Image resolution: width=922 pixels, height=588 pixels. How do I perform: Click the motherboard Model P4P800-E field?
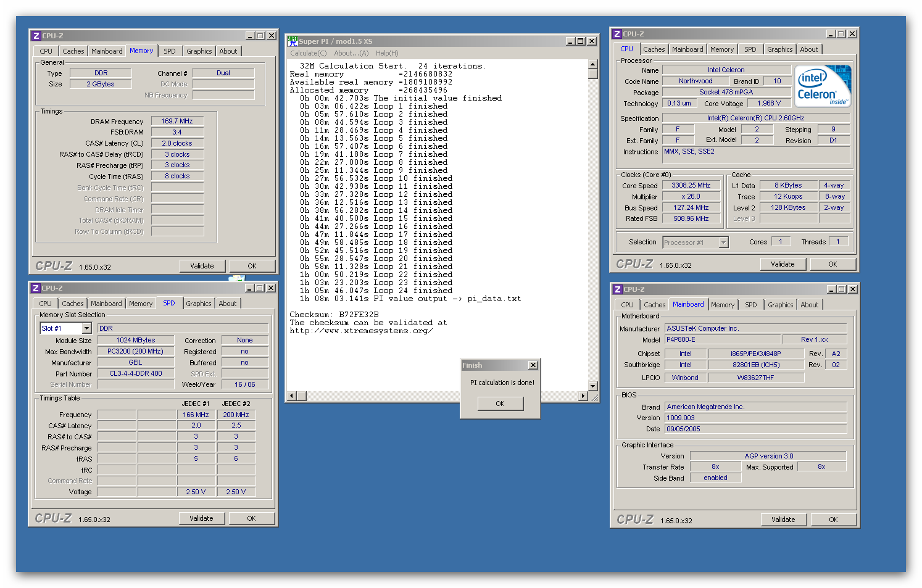coord(722,339)
